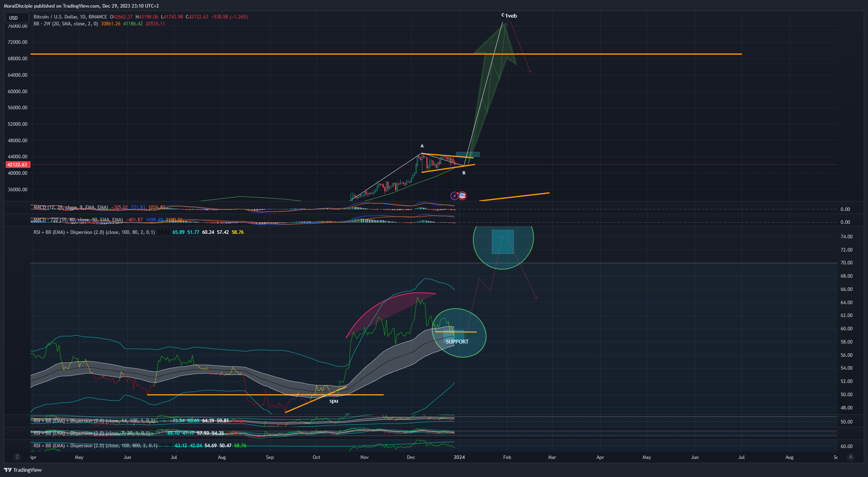Click the orange horizontal resistance line near 69000
Image resolution: width=868 pixels, height=477 pixels.
385,54
